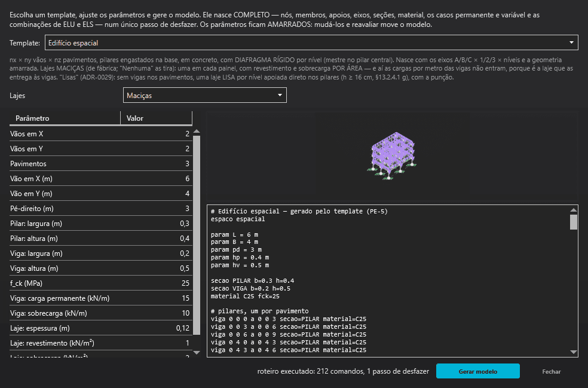
Task: Edit the Viga: carga permanente value 15
Action: click(x=157, y=298)
